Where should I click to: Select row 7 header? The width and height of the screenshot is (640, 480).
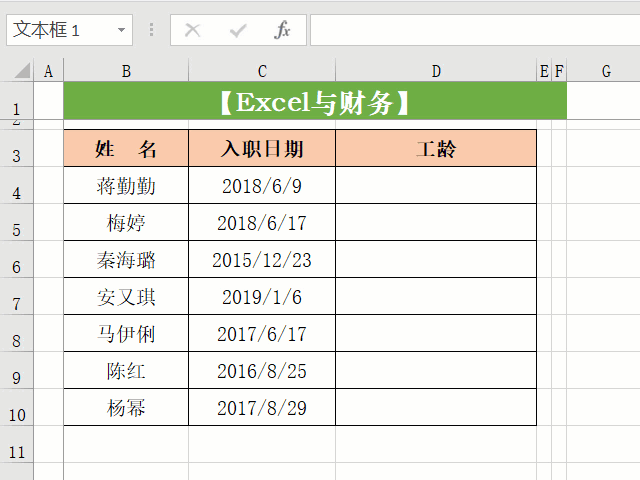point(16,296)
